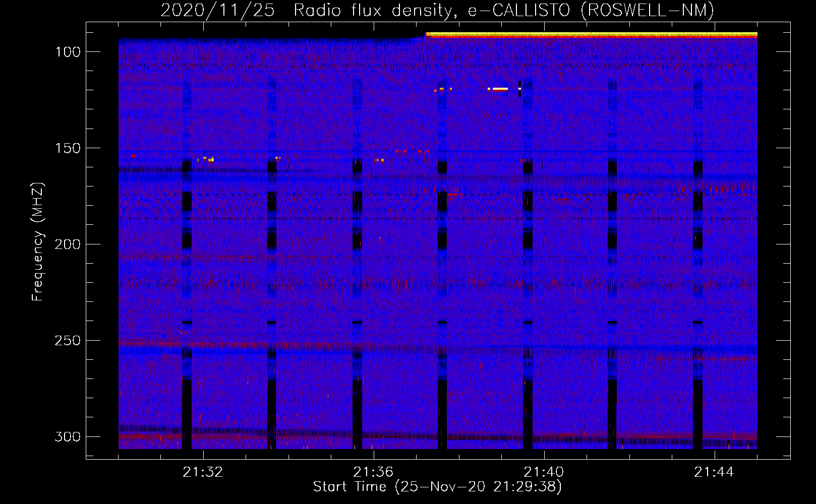The width and height of the screenshot is (816, 504).
Task: Click the 300 frequency tick label
Action: pos(68,436)
